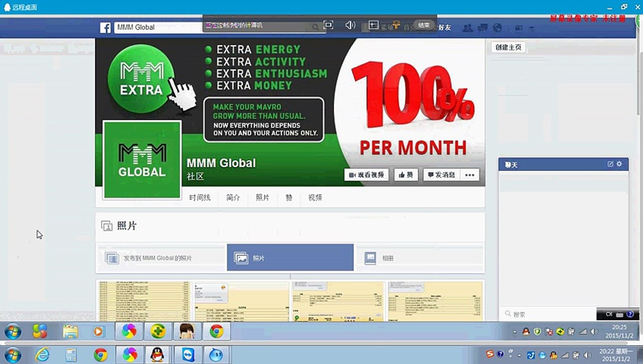Click the 聊天 chat panel header

tap(564, 165)
